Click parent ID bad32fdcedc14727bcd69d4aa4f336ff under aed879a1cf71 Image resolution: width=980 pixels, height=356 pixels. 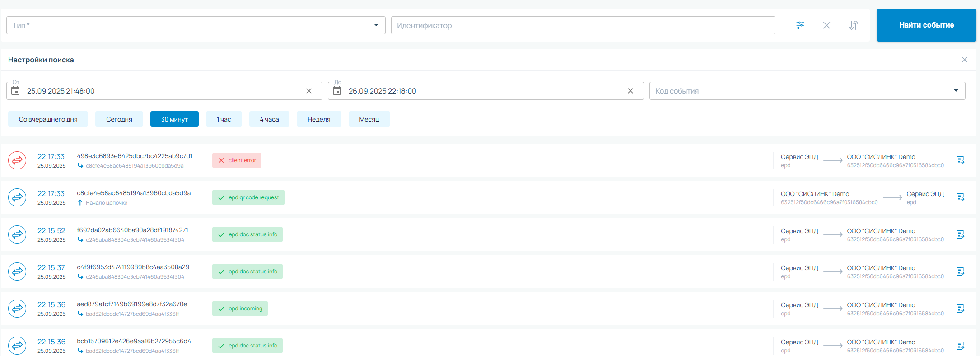(132, 314)
